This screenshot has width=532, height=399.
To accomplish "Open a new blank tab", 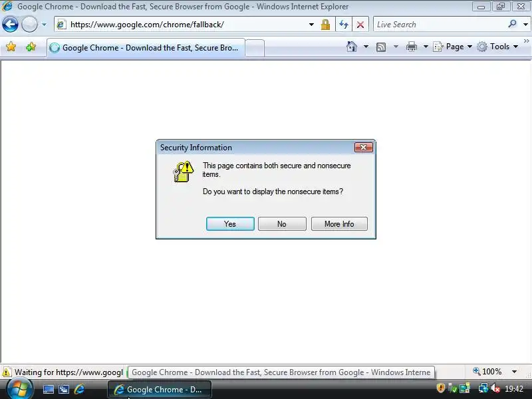I will (255, 48).
